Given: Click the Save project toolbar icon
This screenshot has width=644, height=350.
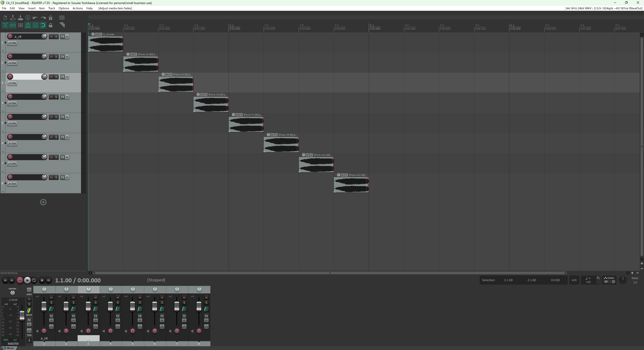Looking at the screenshot, I should 20,18.
